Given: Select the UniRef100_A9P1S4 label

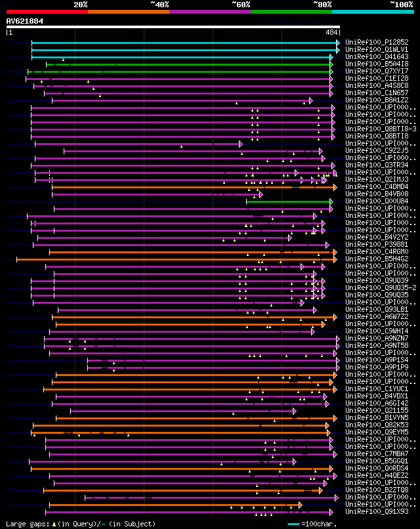Looking at the screenshot, I should pyautogui.click(x=377, y=360).
